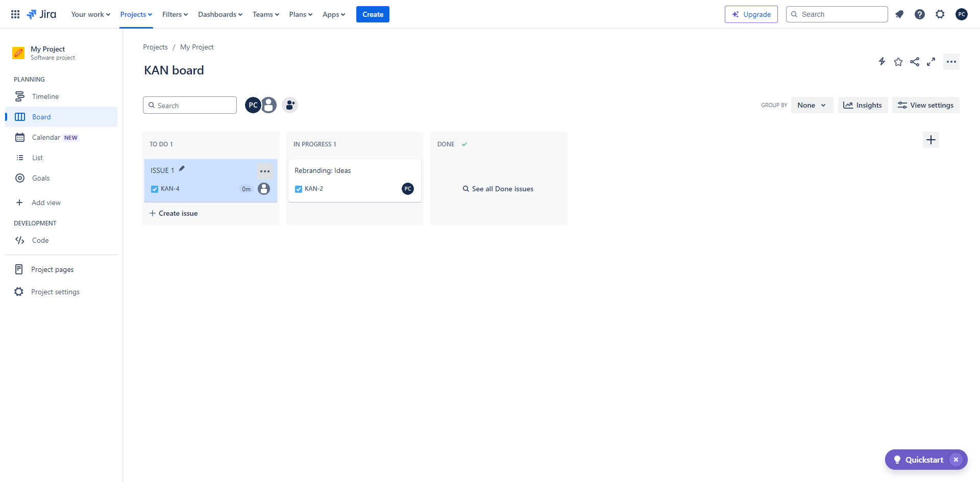Click the KAN-2 issue key
Screen dimensions: 980x482
pyautogui.click(x=314, y=189)
